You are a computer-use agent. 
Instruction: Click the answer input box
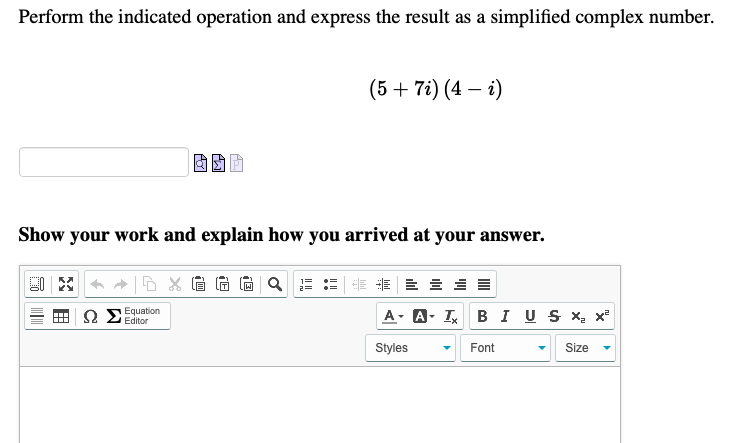point(104,162)
